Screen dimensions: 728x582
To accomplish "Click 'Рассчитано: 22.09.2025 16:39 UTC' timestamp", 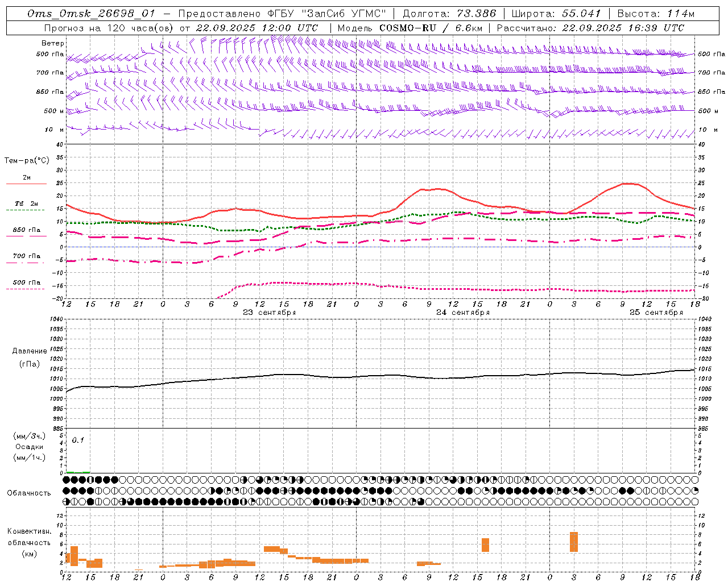I will click(590, 28).
